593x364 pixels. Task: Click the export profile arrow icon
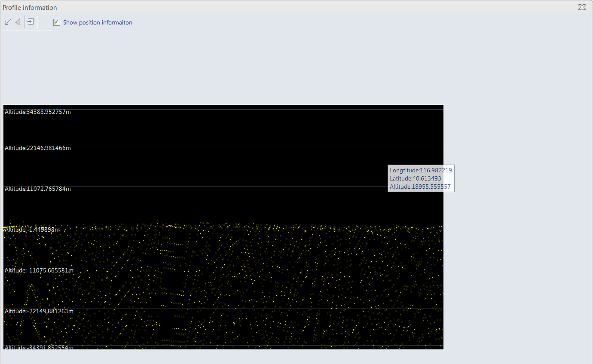[x=30, y=22]
